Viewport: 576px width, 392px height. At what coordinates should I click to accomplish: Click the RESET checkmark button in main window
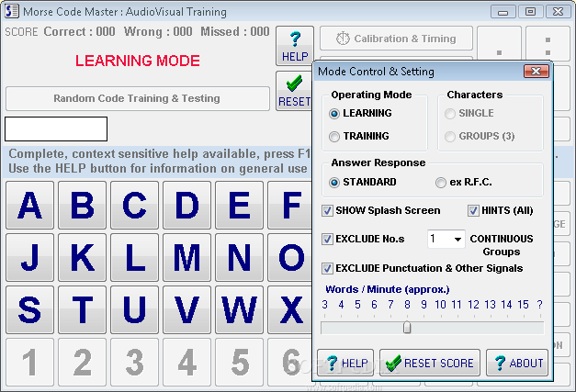[294, 91]
